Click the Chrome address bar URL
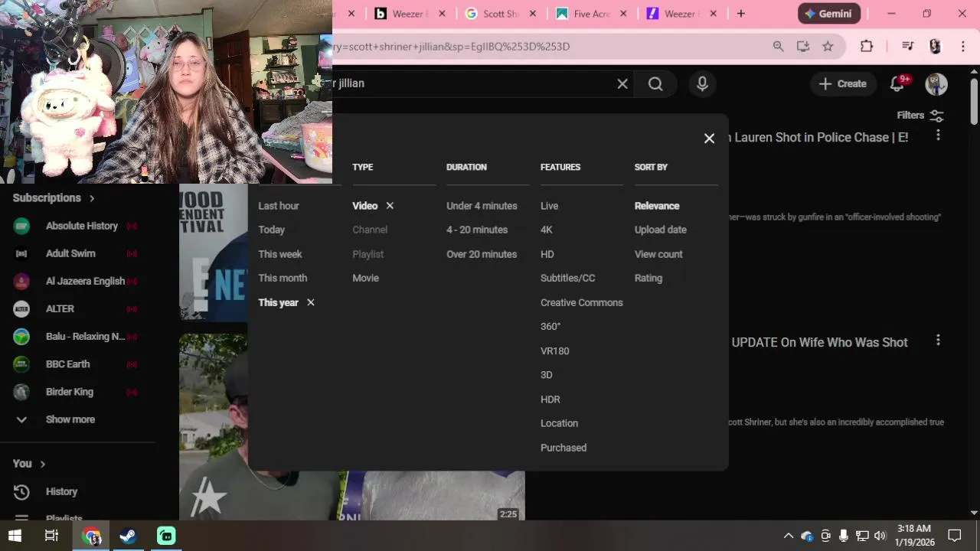 point(452,47)
